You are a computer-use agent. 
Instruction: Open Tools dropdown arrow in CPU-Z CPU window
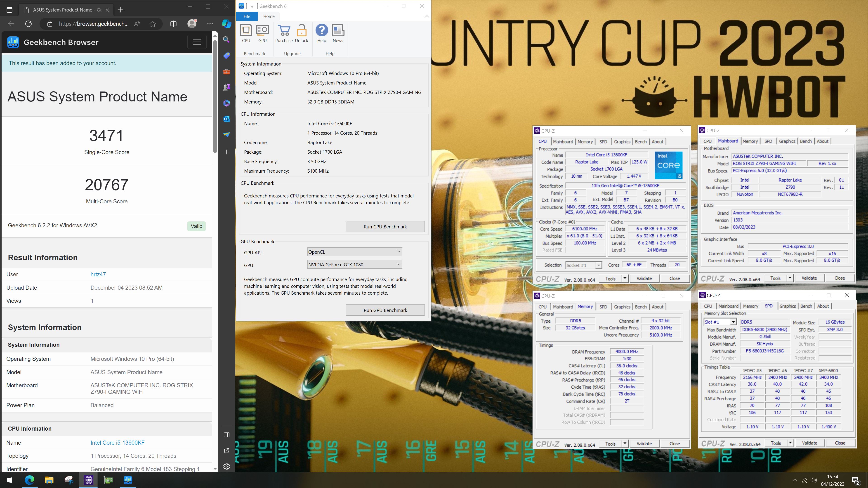point(625,278)
